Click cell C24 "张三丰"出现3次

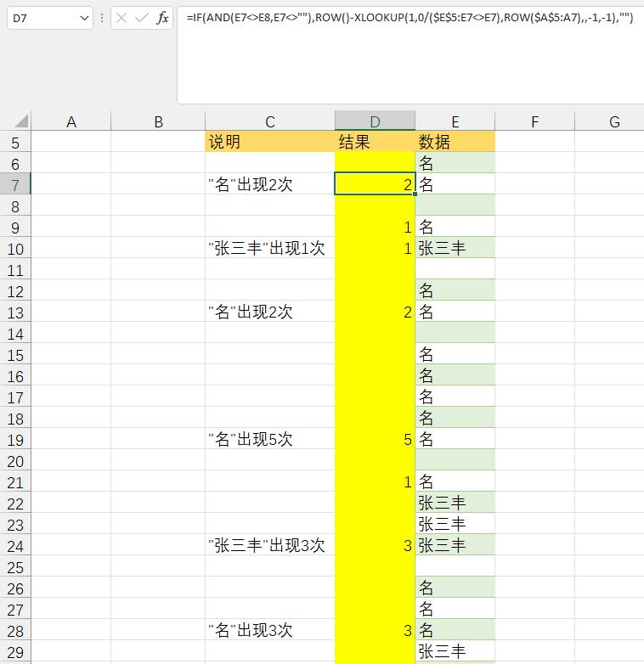click(x=270, y=545)
